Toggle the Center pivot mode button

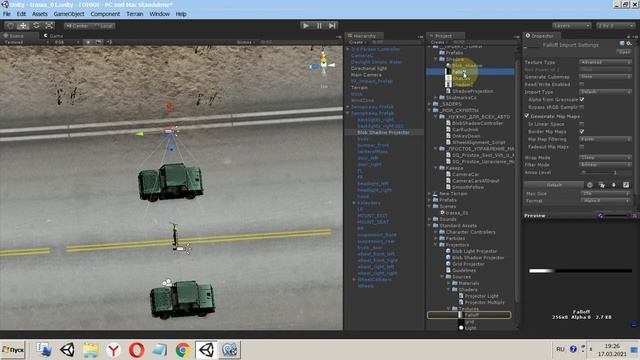point(78,26)
